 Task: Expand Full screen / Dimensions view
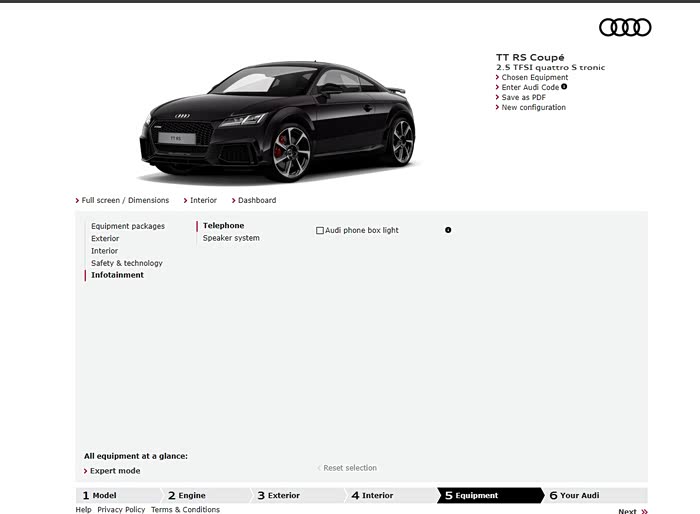(x=125, y=200)
